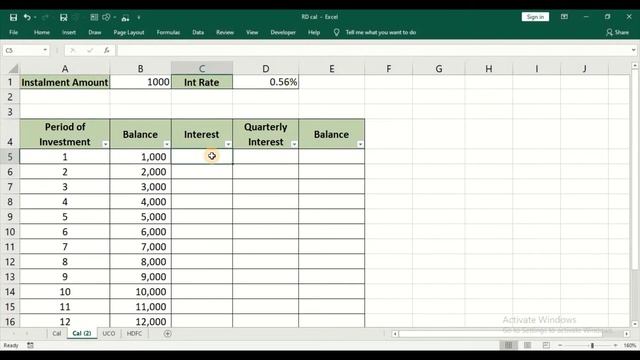Click the Sign in button
Screen dimensions: 640x360
tap(535, 17)
